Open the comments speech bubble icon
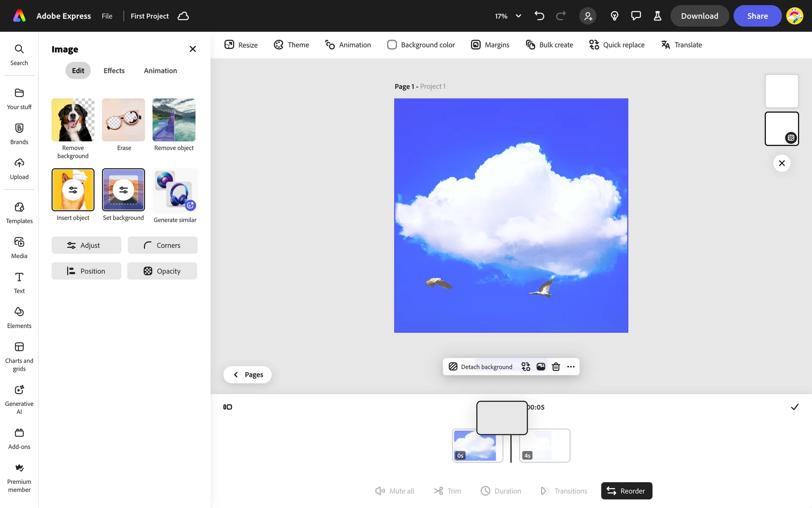812x508 pixels. coord(636,16)
